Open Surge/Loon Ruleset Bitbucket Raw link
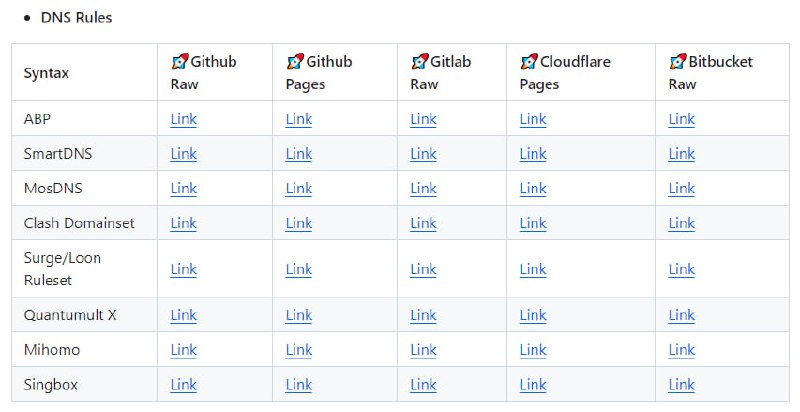 coord(682,269)
